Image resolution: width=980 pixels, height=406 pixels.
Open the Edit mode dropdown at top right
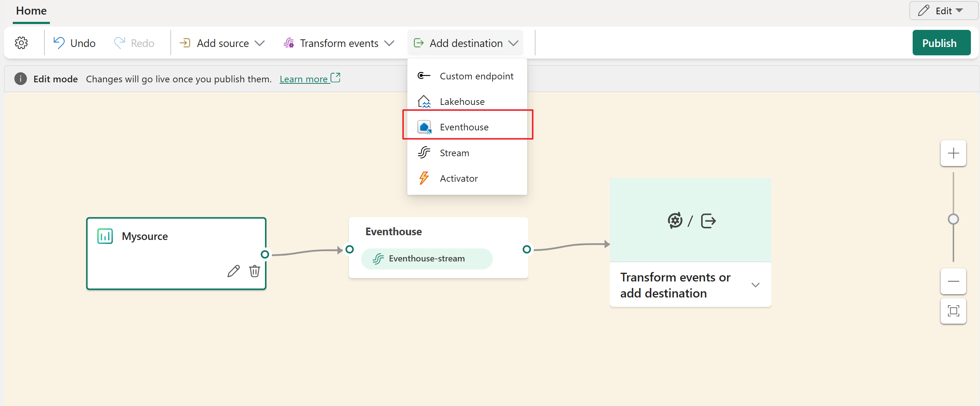943,11
